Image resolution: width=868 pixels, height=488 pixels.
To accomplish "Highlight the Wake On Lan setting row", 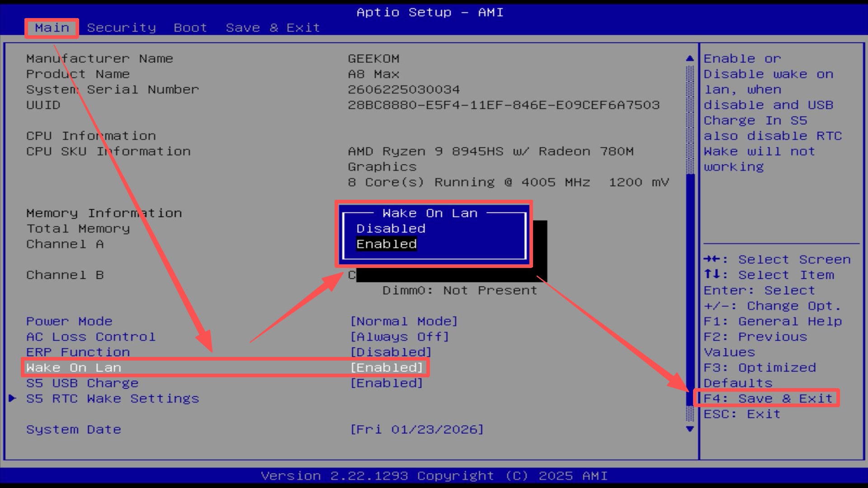I will pos(74,368).
